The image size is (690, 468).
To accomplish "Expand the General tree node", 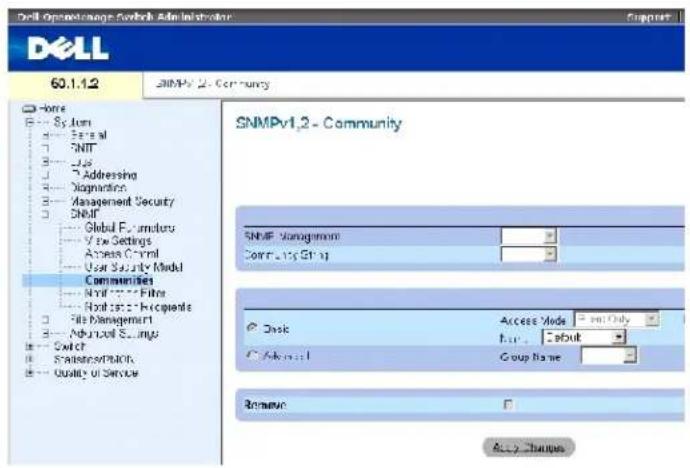I will click(45, 135).
